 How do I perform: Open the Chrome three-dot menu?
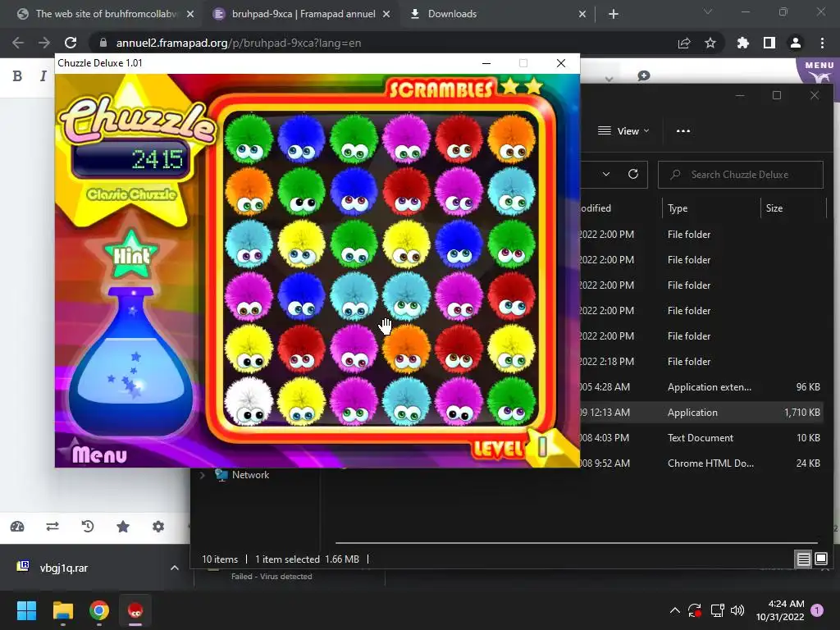(822, 43)
